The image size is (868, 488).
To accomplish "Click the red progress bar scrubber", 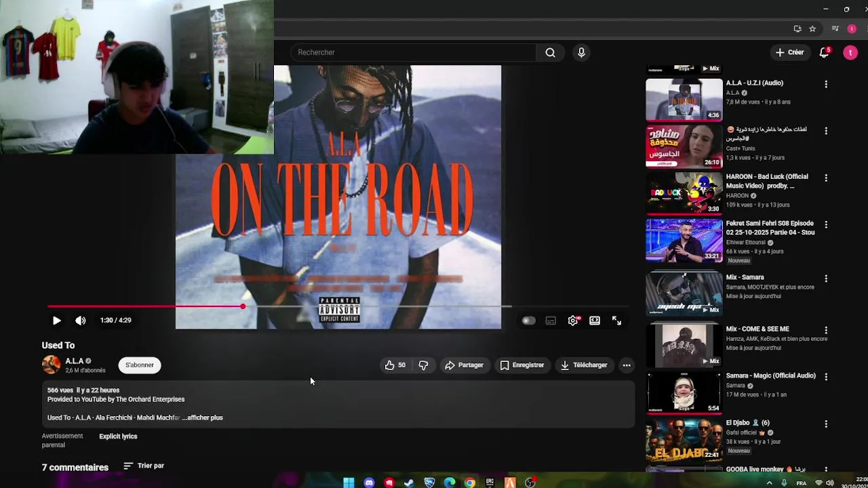I will (x=243, y=306).
